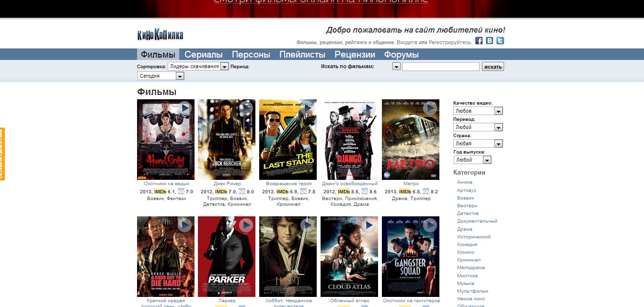Hit the play icon on Jack Reacher poster

pos(246,108)
